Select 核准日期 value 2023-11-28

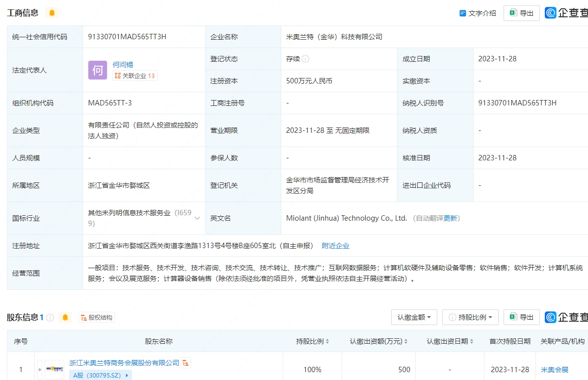(x=497, y=158)
